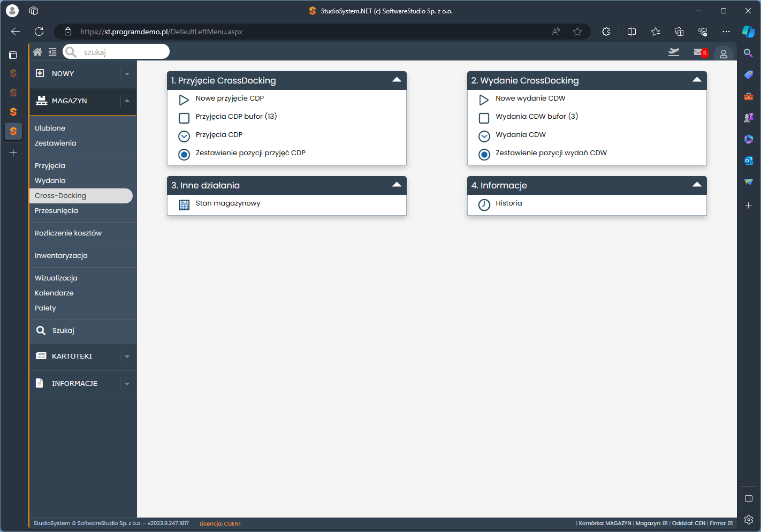Click the clock icon for Historia
This screenshot has width=761, height=532.
(484, 205)
